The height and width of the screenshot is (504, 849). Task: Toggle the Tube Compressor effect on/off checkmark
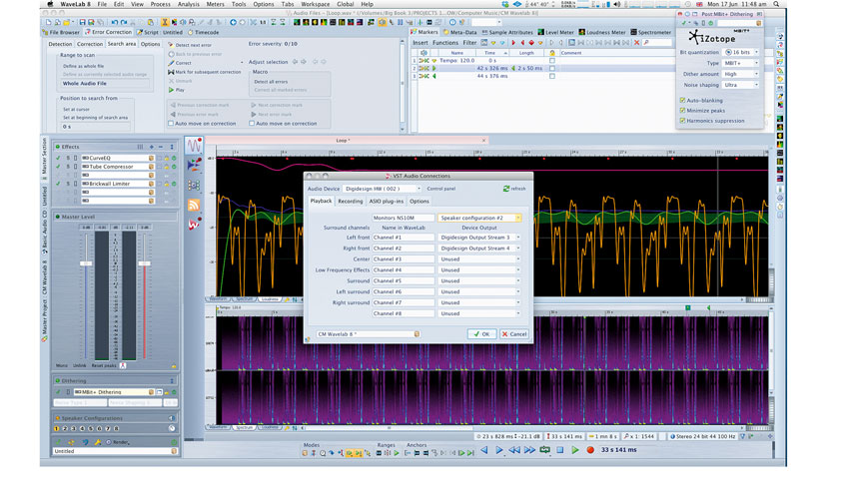[58, 167]
